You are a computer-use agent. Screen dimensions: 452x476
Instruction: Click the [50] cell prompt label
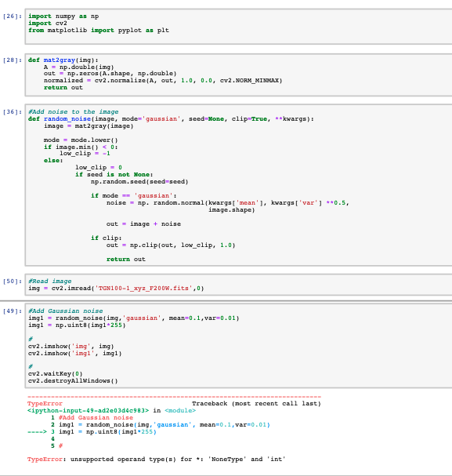click(13, 281)
